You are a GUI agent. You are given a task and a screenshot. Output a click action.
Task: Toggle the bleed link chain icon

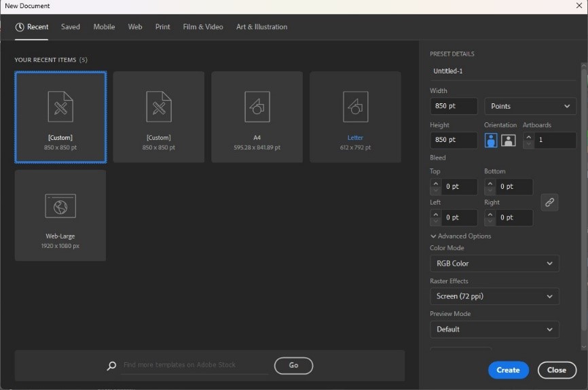(x=549, y=202)
